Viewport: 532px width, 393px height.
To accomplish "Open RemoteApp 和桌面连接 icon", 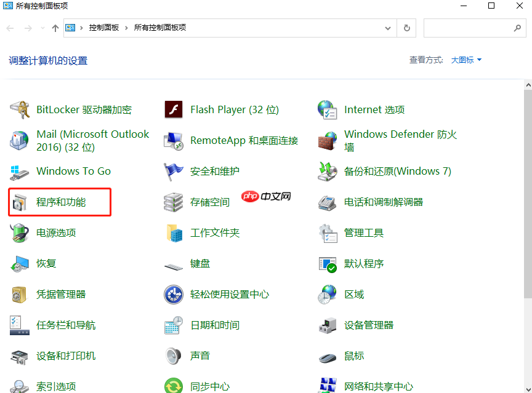I will tap(174, 141).
